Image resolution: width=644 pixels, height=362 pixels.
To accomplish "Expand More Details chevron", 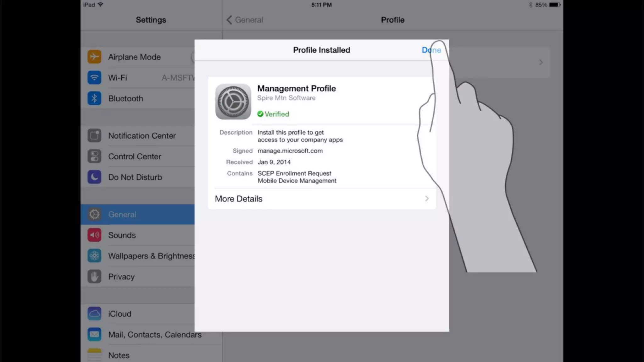I will click(x=427, y=199).
